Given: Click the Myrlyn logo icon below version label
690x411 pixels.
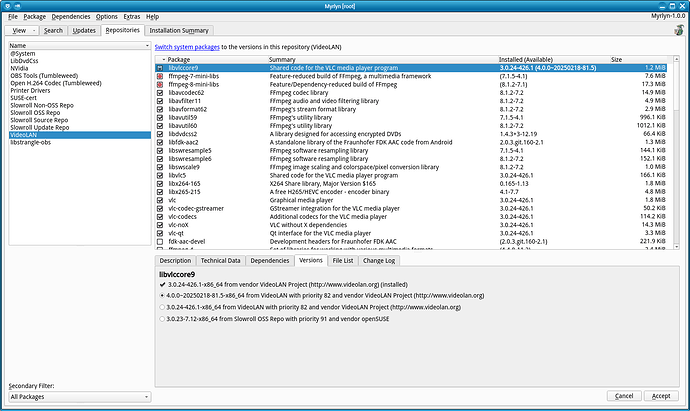Looking at the screenshot, I should click(x=679, y=30).
